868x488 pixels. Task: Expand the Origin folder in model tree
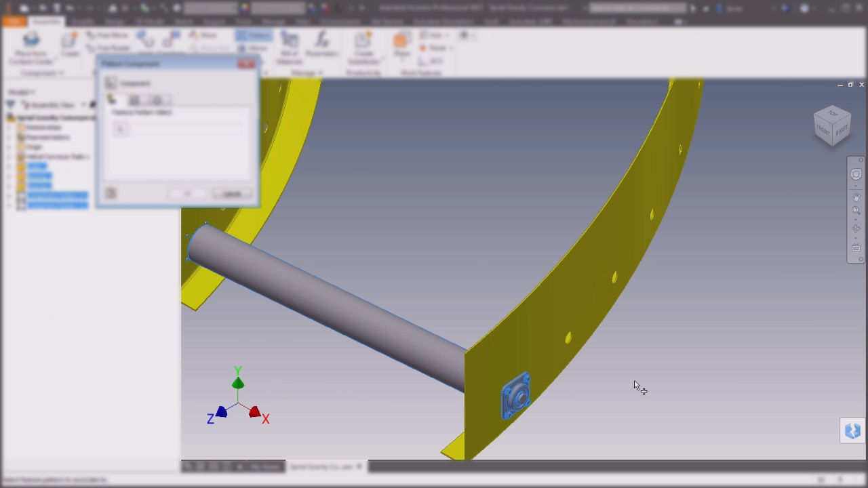click(x=10, y=146)
